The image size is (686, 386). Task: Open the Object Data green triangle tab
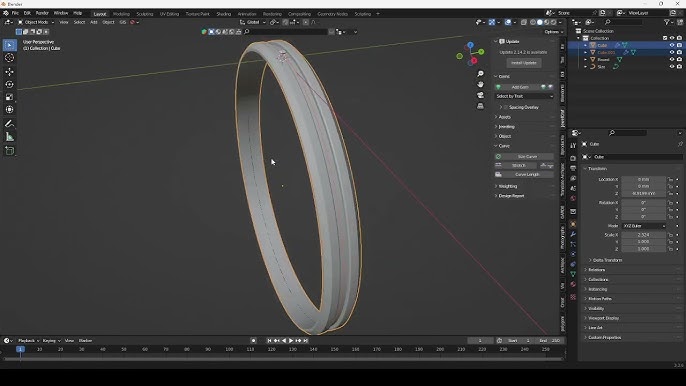(x=573, y=274)
